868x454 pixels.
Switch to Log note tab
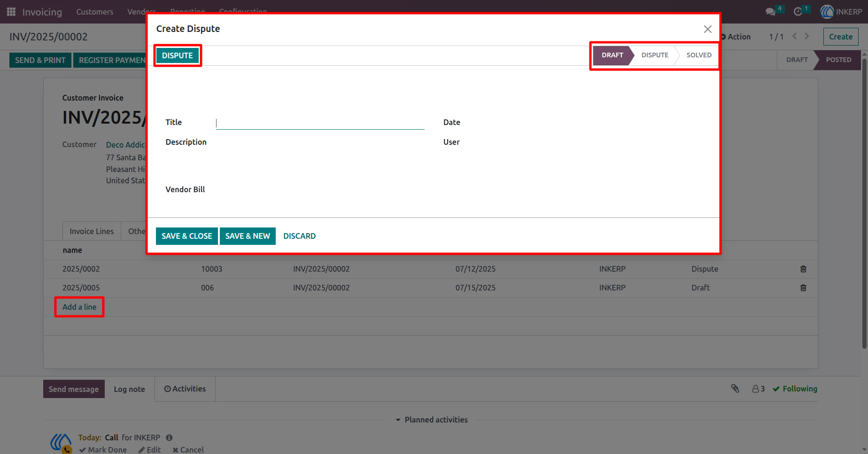point(130,389)
